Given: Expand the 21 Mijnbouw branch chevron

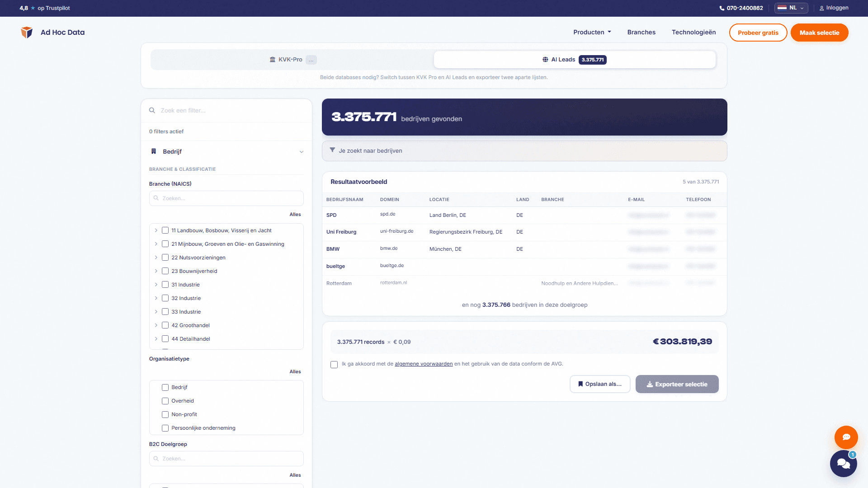Looking at the screenshot, I should pyautogui.click(x=156, y=244).
